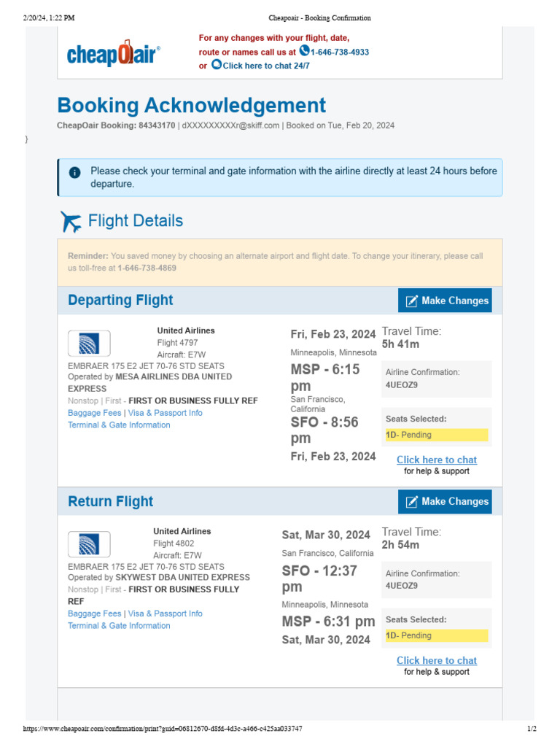The image size is (560, 747).
Task: Click the airplane icon beside Flight Details
Action: tap(71, 222)
